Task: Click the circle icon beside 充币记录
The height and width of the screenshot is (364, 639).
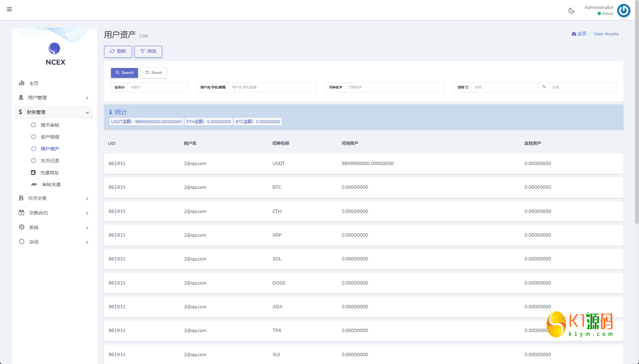Action: (x=33, y=160)
